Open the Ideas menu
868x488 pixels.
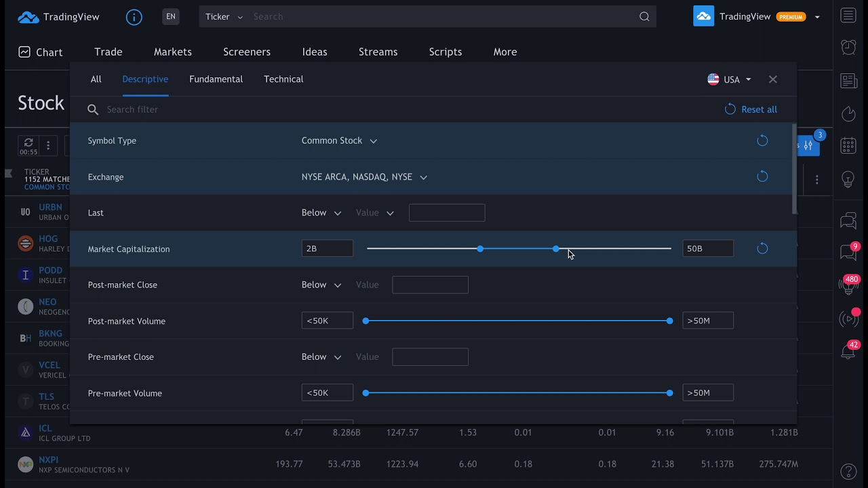click(x=315, y=52)
